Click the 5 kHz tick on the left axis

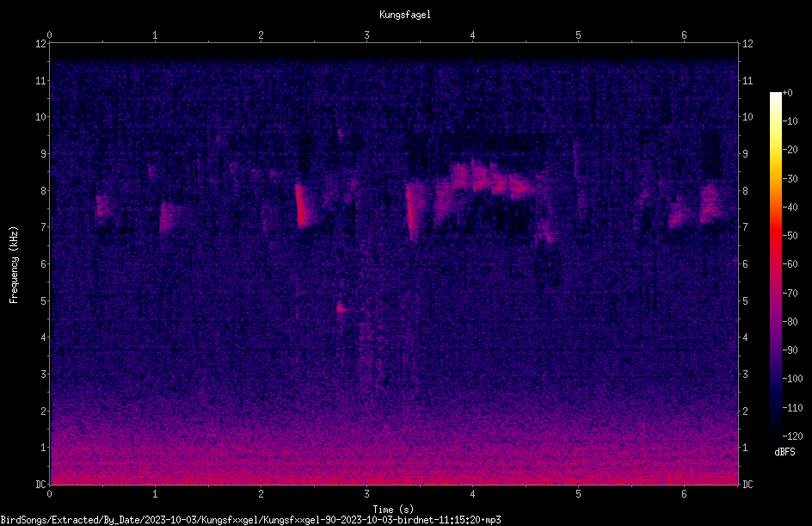pos(43,301)
